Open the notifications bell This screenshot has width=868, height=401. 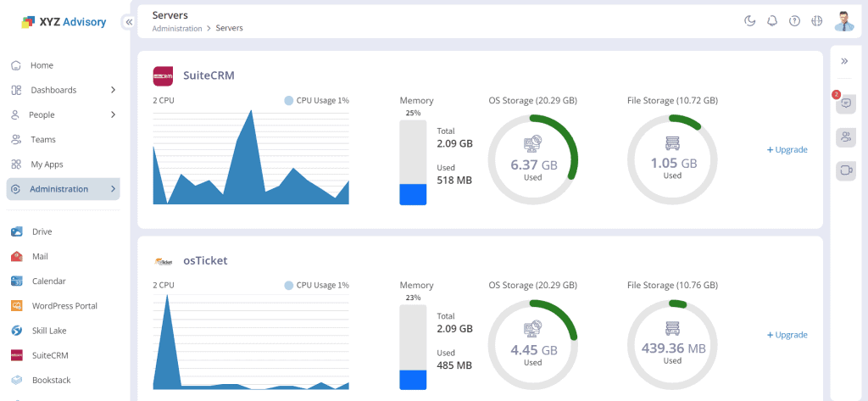[772, 21]
